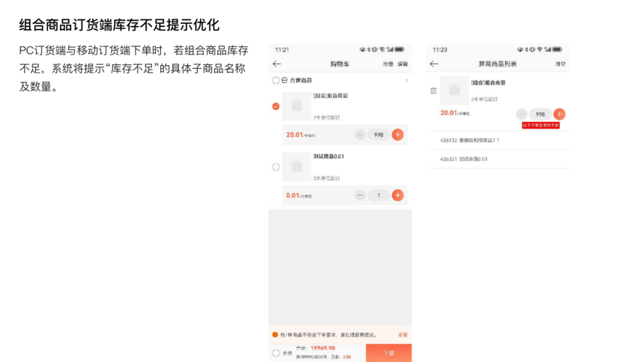Viewport: 644px width, 362px height.
Task: Click the row 426321 测试商品0.01
Action: [x=499, y=159]
